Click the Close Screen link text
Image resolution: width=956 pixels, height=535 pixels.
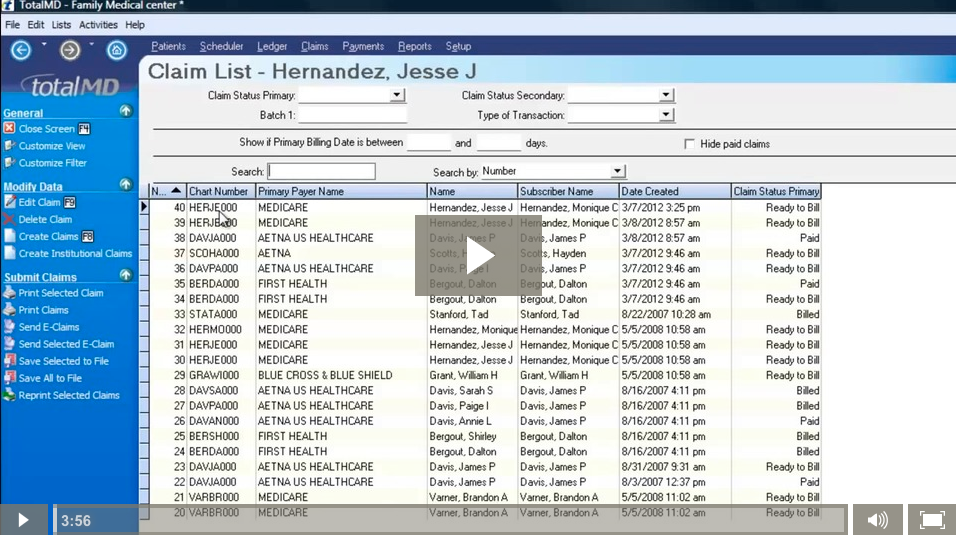click(x=46, y=129)
